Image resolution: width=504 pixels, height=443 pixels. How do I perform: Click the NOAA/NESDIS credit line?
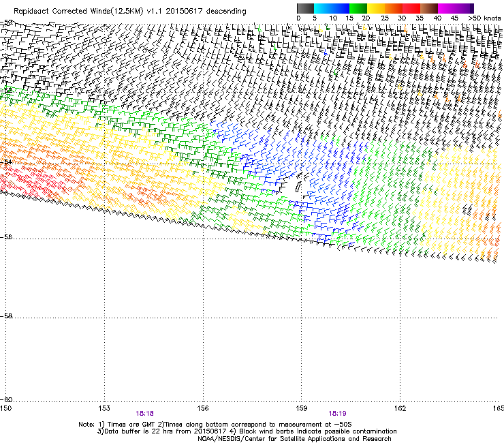(294, 439)
